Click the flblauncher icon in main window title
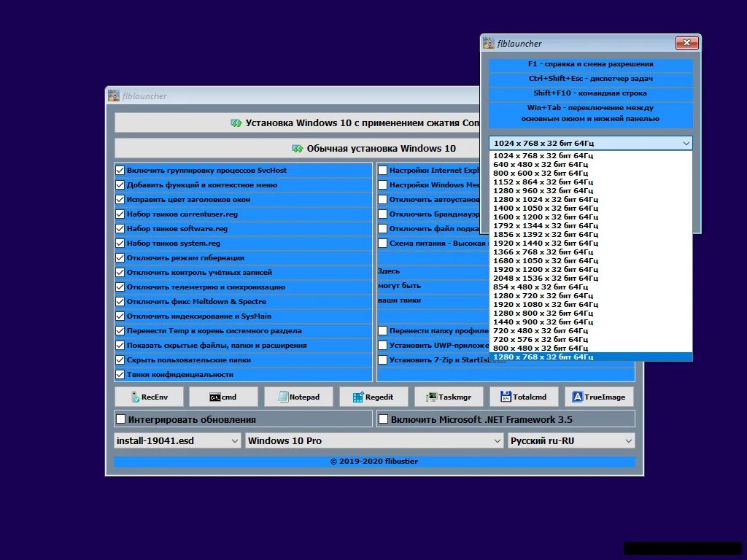747x560 pixels. [x=114, y=96]
